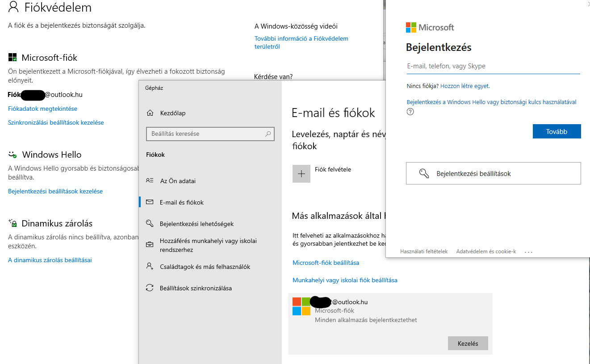
Task: Click Windows Hello vagy biztonsági kulcs sign-in link
Action: pos(491,102)
